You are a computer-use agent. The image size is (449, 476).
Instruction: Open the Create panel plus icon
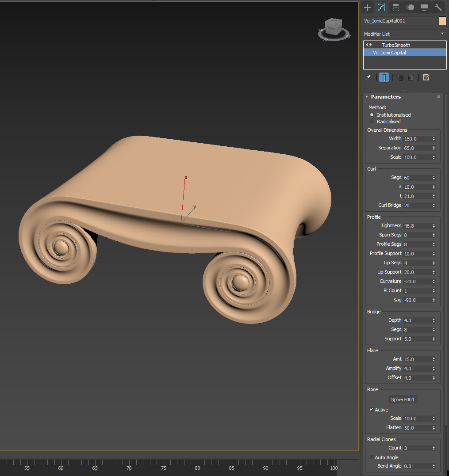(367, 8)
